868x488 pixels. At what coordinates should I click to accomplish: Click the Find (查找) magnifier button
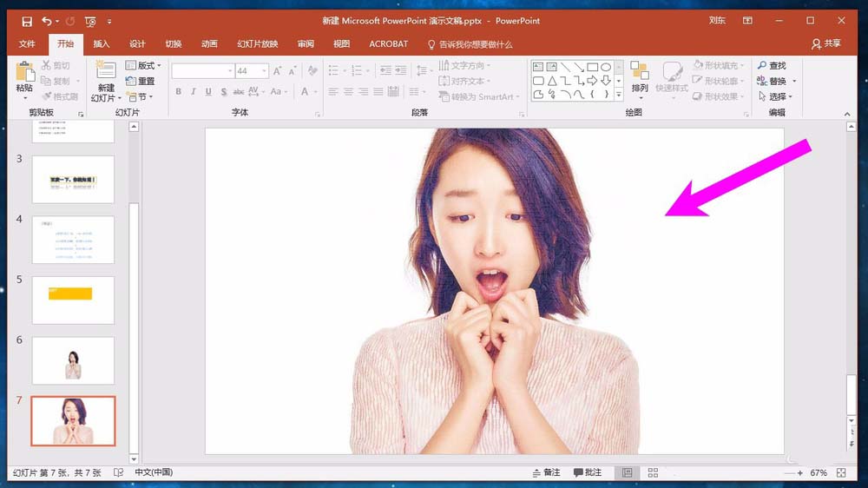pyautogui.click(x=771, y=66)
